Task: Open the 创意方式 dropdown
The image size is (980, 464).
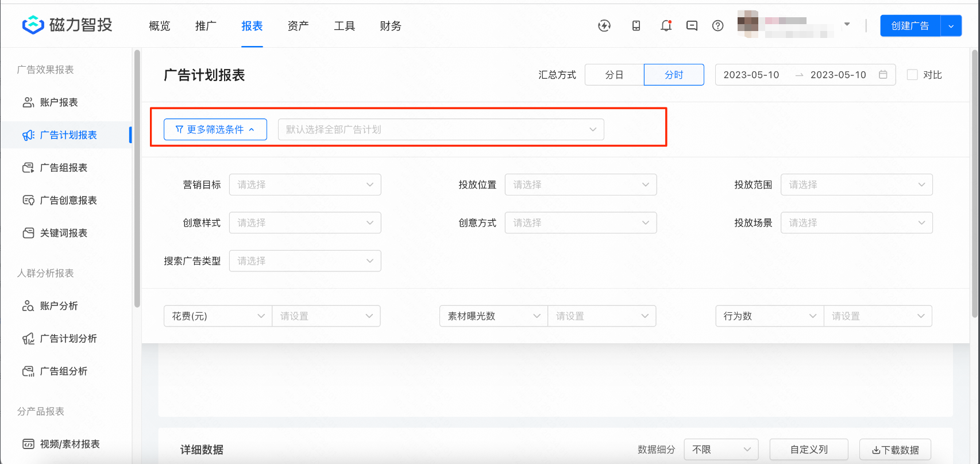Action: coord(581,223)
